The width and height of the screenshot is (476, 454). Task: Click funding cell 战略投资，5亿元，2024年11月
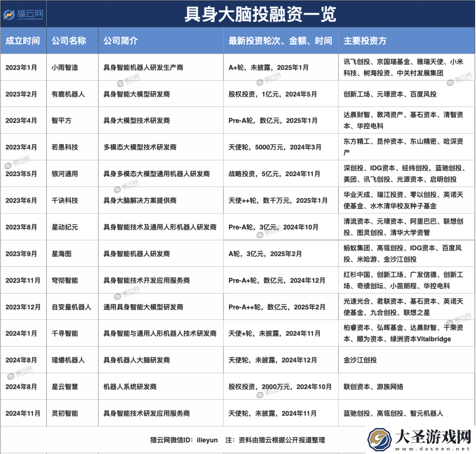point(275,174)
